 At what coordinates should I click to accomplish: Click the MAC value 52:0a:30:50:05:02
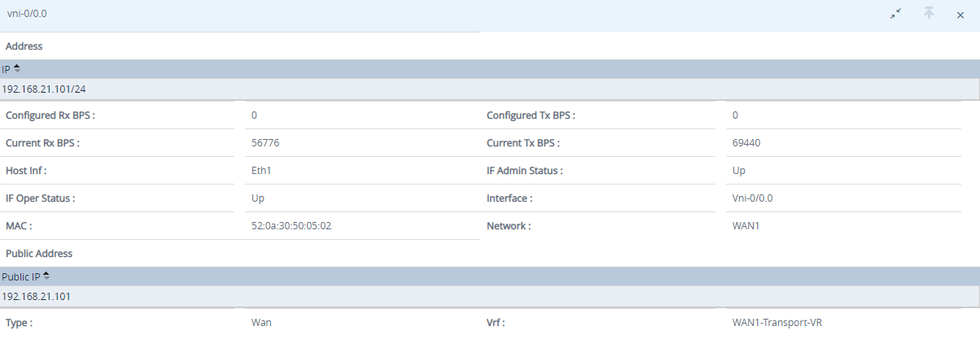coord(291,226)
